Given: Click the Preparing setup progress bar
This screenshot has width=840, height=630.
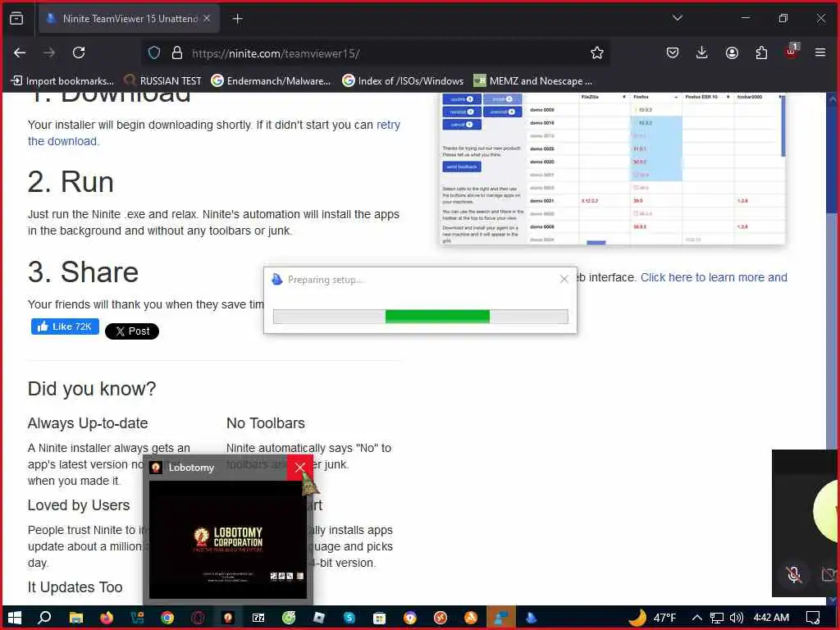Looking at the screenshot, I should tap(421, 317).
